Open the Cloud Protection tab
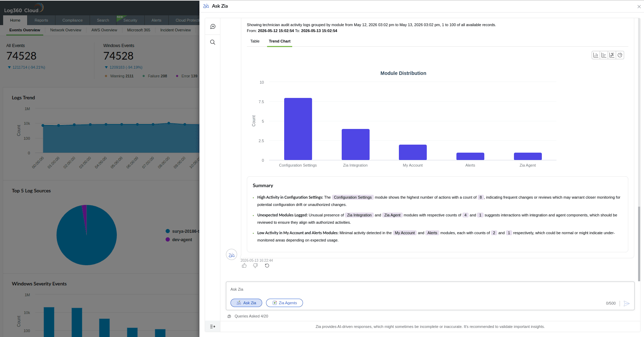 pyautogui.click(x=184, y=20)
